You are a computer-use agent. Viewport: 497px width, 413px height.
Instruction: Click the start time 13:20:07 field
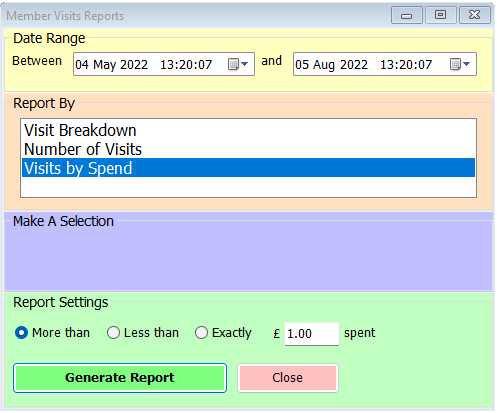click(x=186, y=64)
